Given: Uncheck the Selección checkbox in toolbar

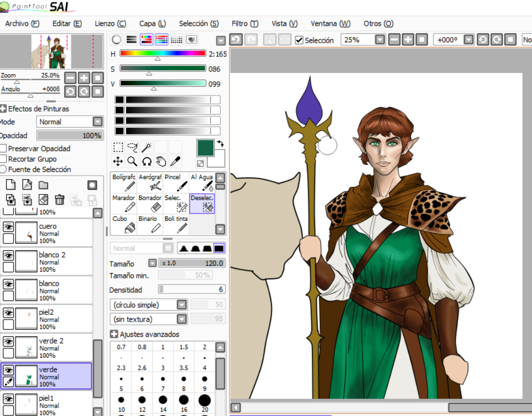Looking at the screenshot, I should [299, 40].
